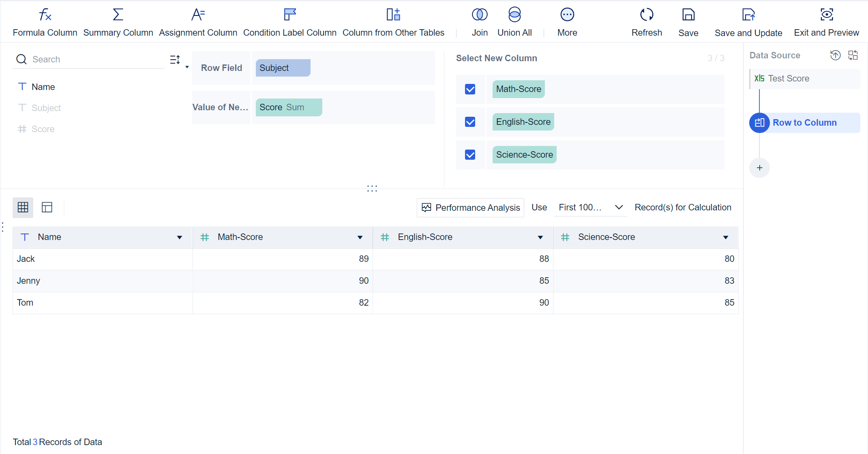Image resolution: width=868 pixels, height=454 pixels.
Task: Add a Condition Label Column
Action: point(290,23)
